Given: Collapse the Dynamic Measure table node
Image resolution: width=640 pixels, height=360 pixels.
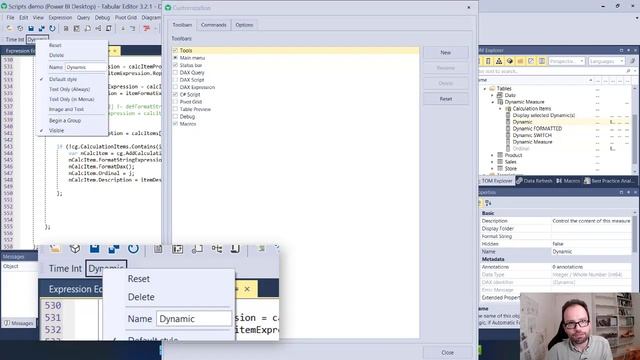Looking at the screenshot, I should click(x=493, y=102).
